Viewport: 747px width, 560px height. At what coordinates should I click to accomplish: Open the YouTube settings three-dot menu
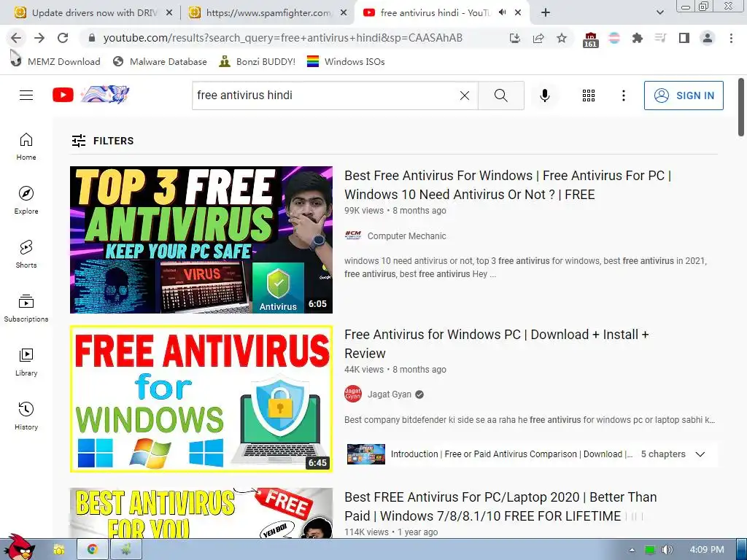623,96
